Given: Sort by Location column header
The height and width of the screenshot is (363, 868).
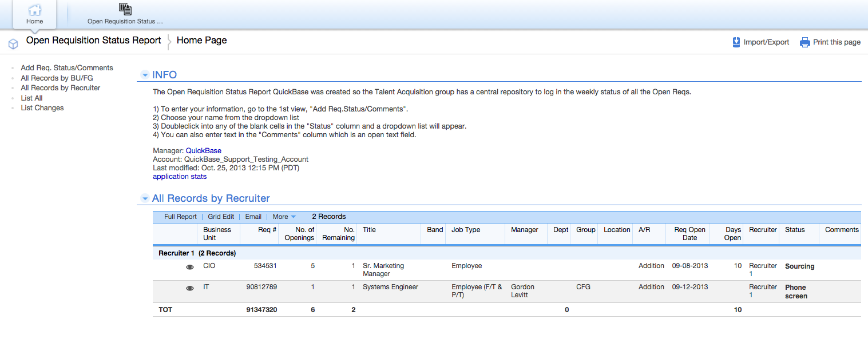Looking at the screenshot, I should coord(617,230).
